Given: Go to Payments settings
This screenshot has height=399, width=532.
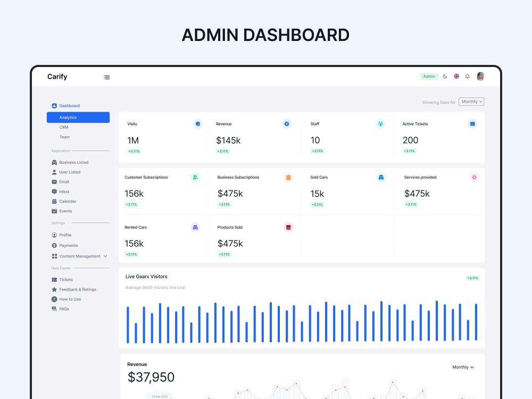Looking at the screenshot, I should pos(69,246).
